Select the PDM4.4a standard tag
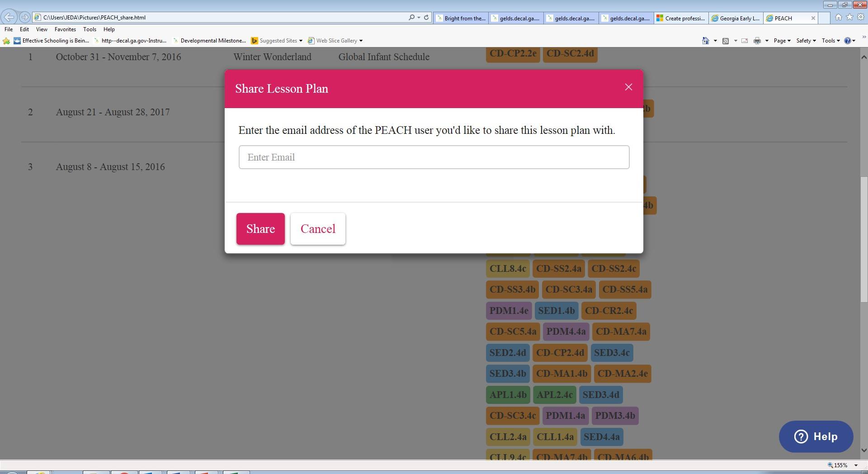 point(566,332)
